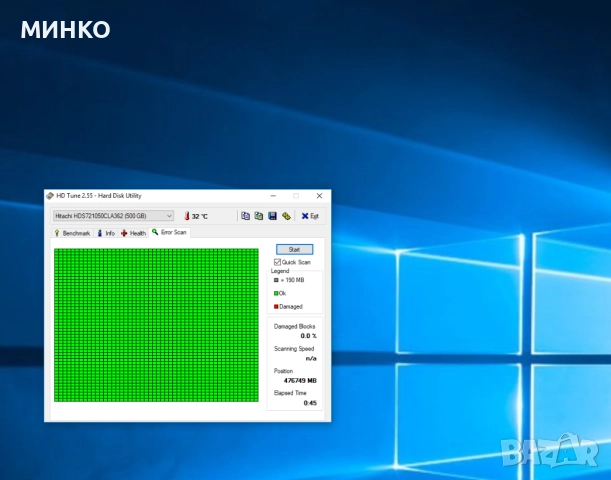
Task: Open the Info tab
Action: (105, 233)
